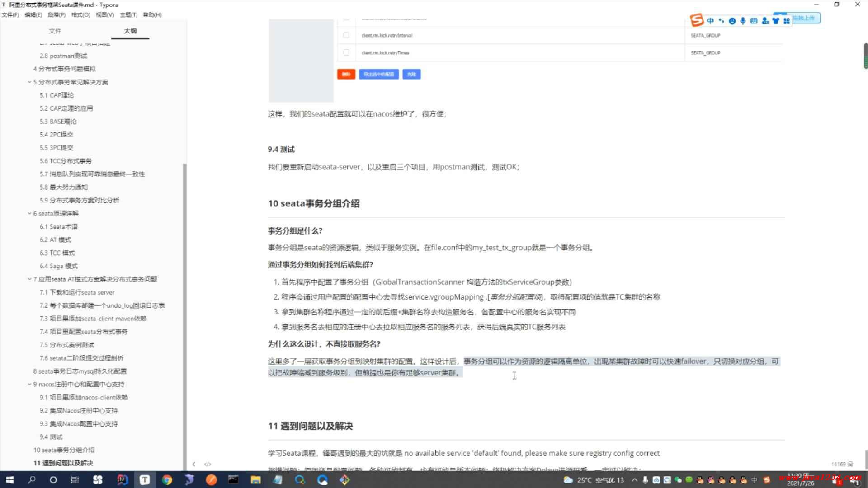Open the 主题(T) menu
Screen dimensions: 868x488
[x=129, y=15]
